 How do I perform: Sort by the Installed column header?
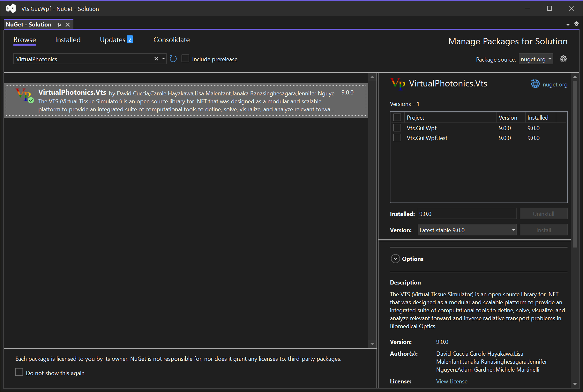click(x=541, y=117)
